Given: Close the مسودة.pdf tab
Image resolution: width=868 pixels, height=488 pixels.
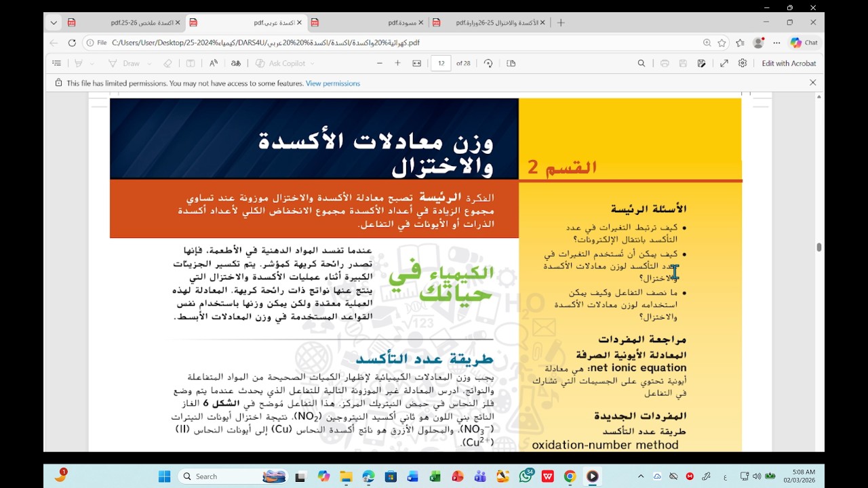Looking at the screenshot, I should [420, 22].
